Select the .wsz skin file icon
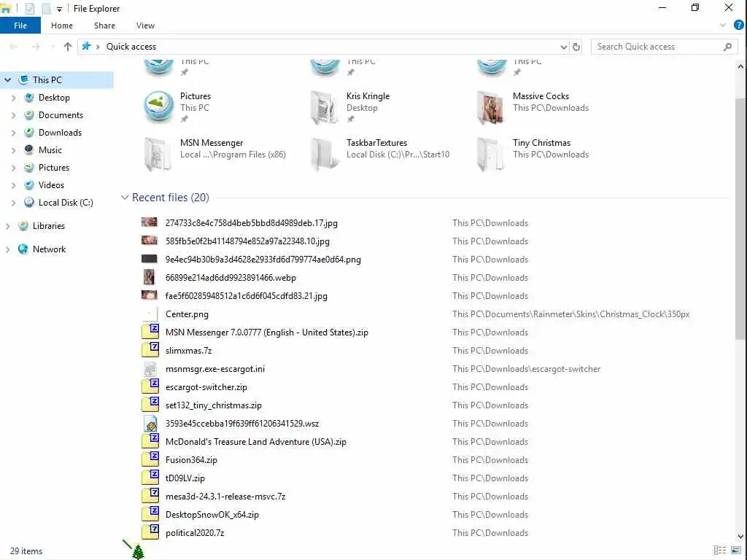Viewport: 747px width, 560px height. 150,424
